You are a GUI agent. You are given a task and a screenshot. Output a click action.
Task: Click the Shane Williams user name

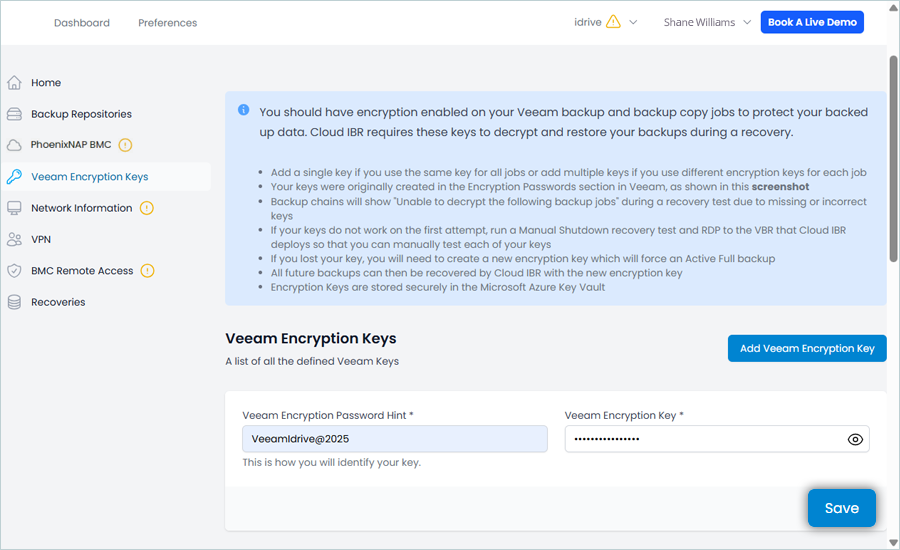pos(699,22)
